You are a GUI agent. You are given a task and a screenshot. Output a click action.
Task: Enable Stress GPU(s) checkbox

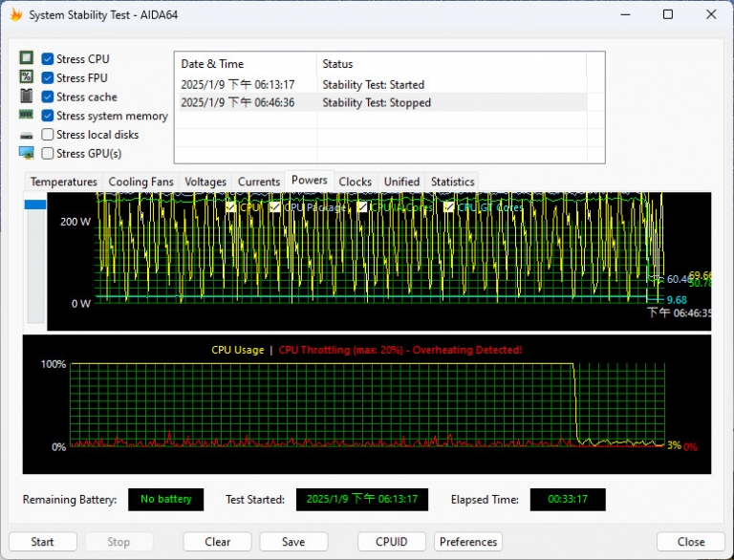(47, 153)
